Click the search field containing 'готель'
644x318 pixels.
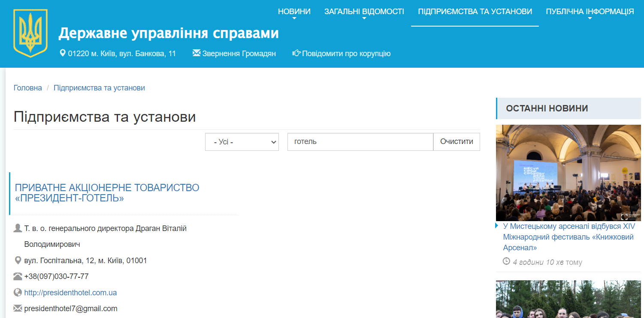point(360,142)
